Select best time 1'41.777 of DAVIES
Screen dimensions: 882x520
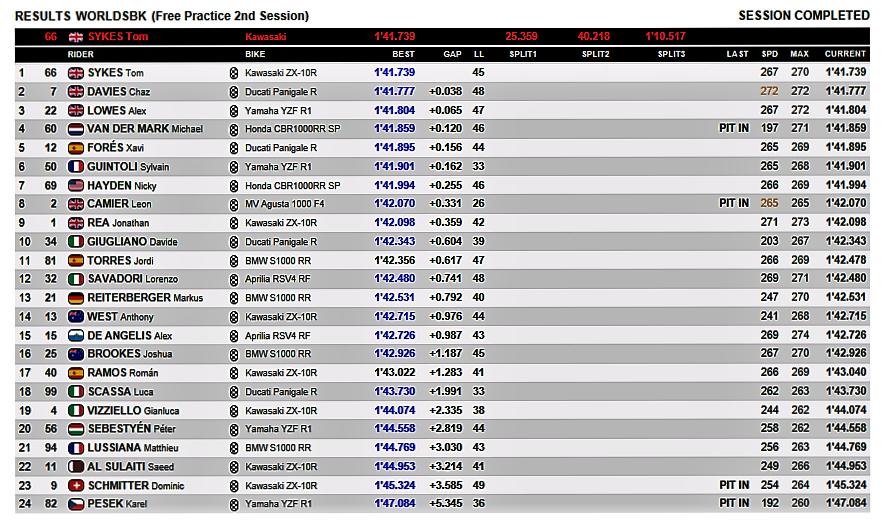(395, 91)
